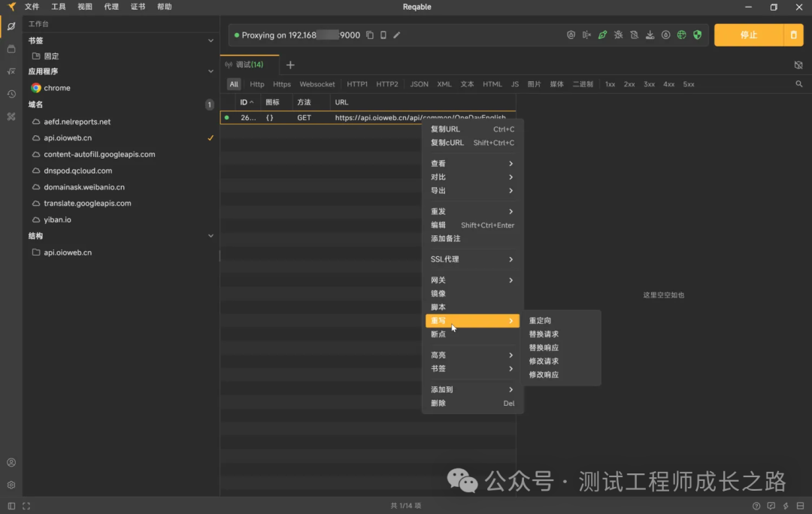This screenshot has width=812, height=514.
Task: Filter traffic by Websocket type
Action: [x=317, y=84]
